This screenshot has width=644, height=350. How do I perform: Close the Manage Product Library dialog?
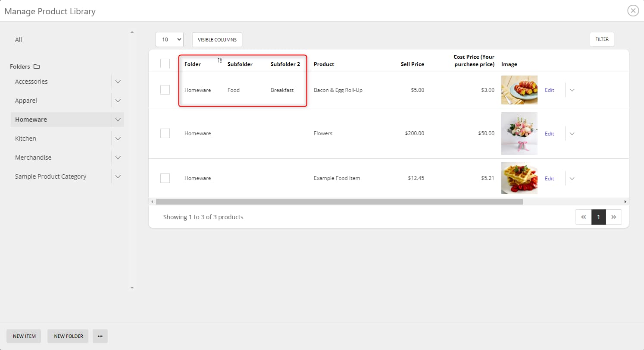coord(633,11)
